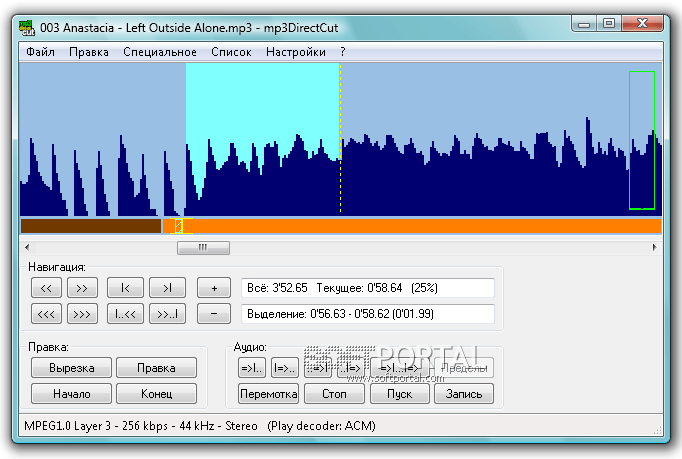Set selection start with Начало button
This screenshot has height=459, width=682.
click(71, 394)
